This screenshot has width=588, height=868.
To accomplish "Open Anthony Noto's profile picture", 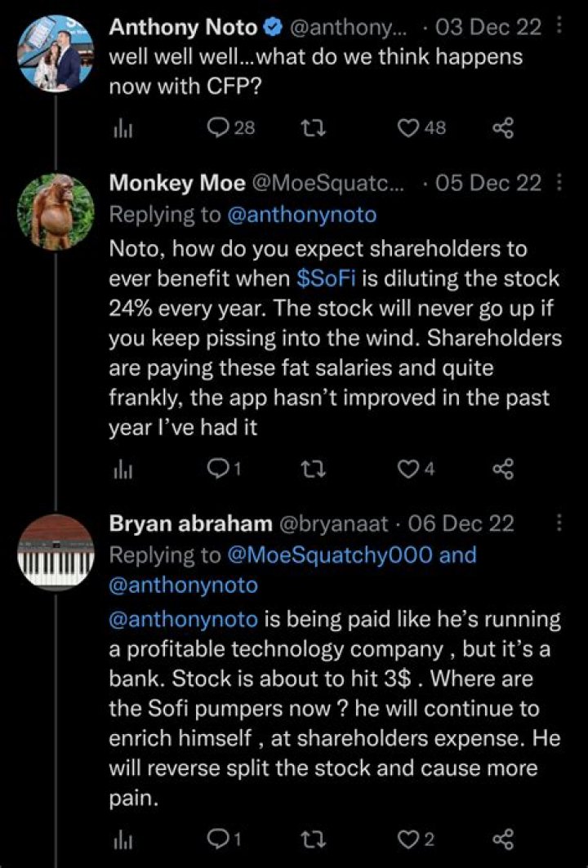I will [x=56, y=53].
